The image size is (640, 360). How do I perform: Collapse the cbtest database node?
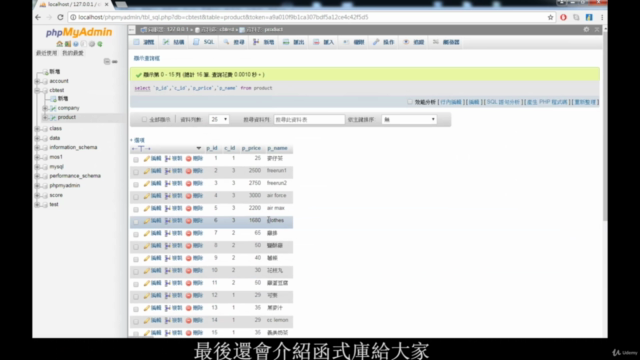(x=38, y=90)
